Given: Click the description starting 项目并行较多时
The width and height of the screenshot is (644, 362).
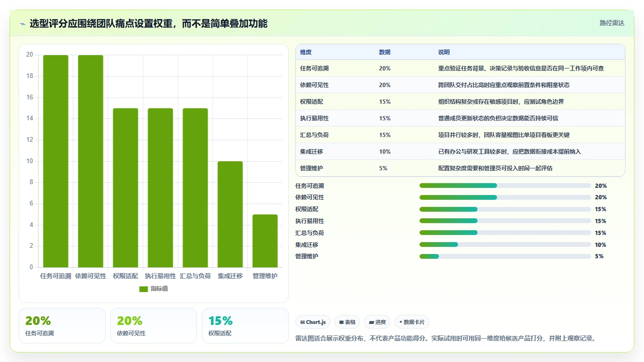Looking at the screenshot, I should [504, 135].
